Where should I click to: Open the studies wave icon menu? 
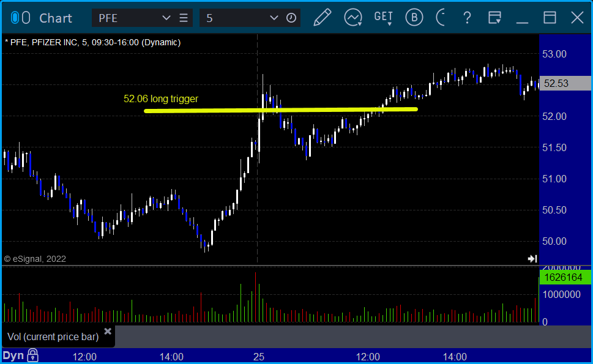tap(353, 18)
